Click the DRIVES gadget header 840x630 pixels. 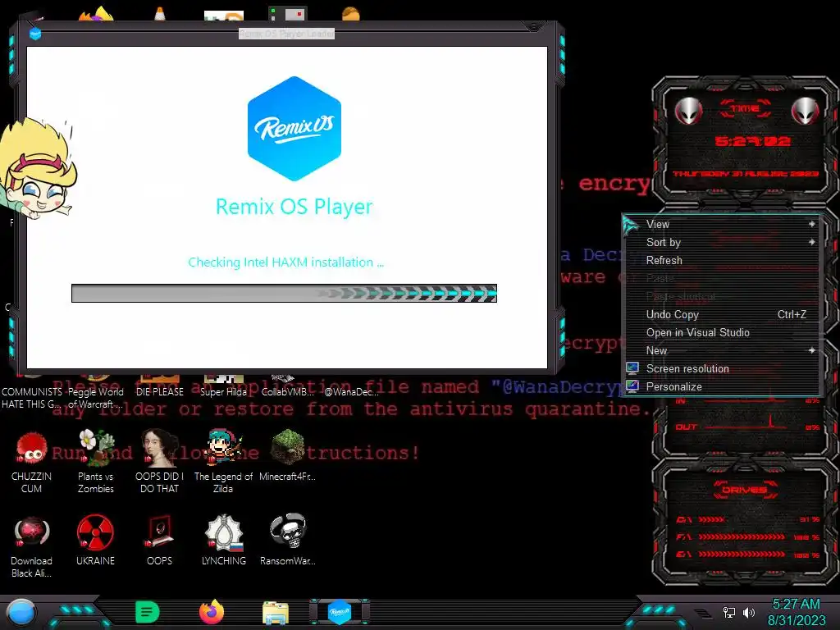click(744, 490)
